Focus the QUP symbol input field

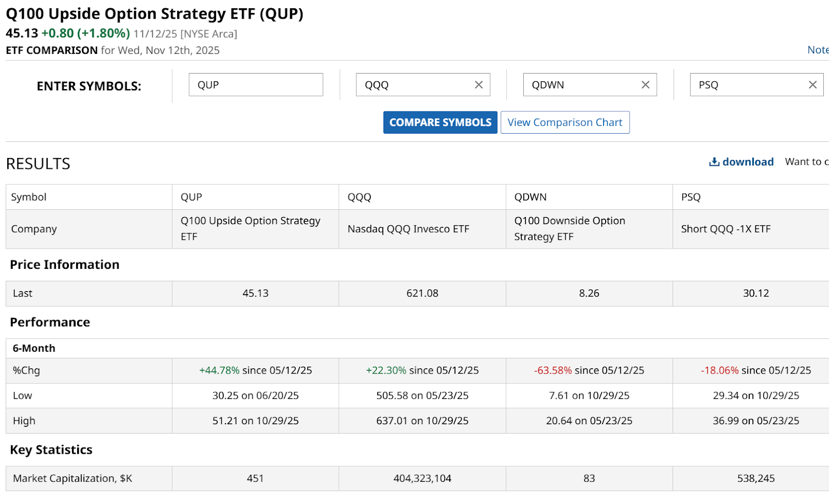(x=255, y=85)
